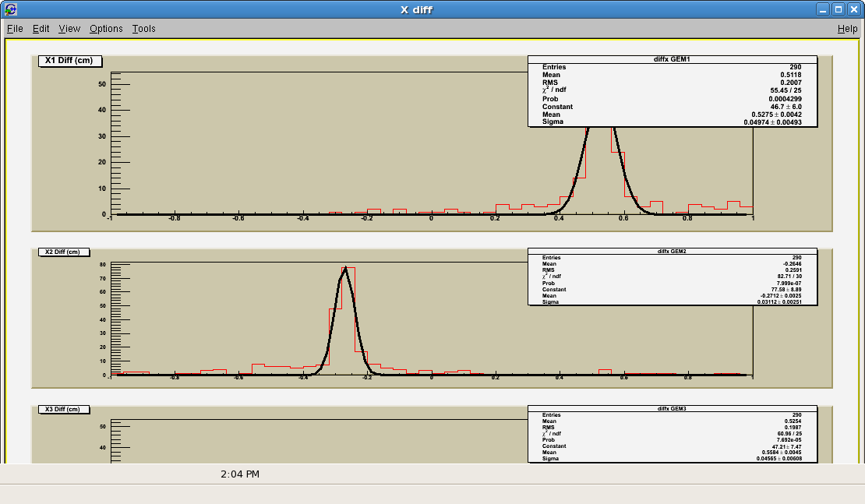Click the diffx GEM3 stats box title
865x504 pixels.
tap(672, 409)
